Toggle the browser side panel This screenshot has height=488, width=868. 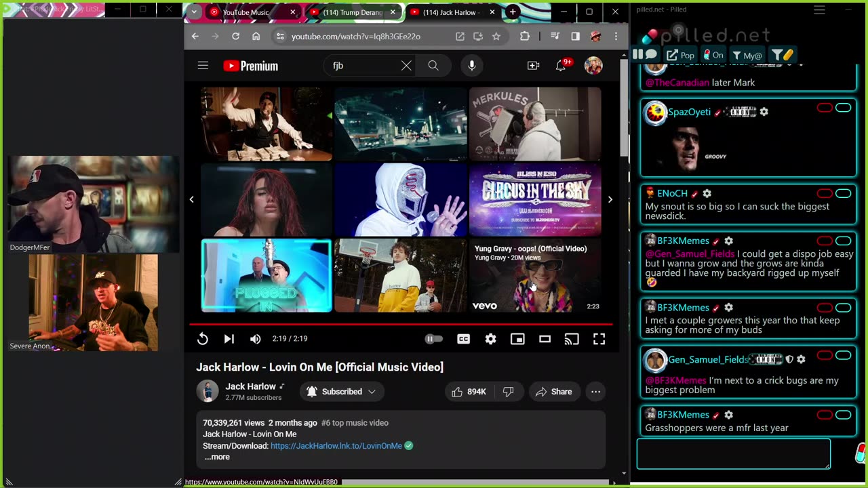(x=576, y=37)
